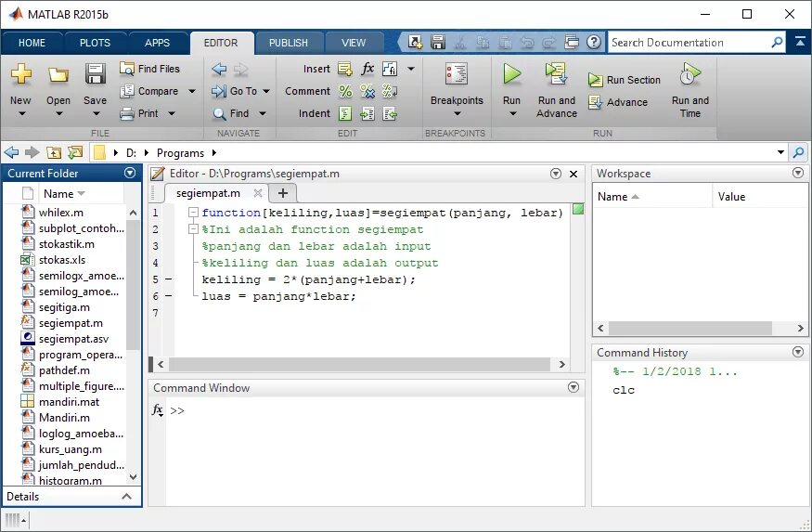Click the Open folder icon
Screen dimensions: 812x532
pos(58,74)
